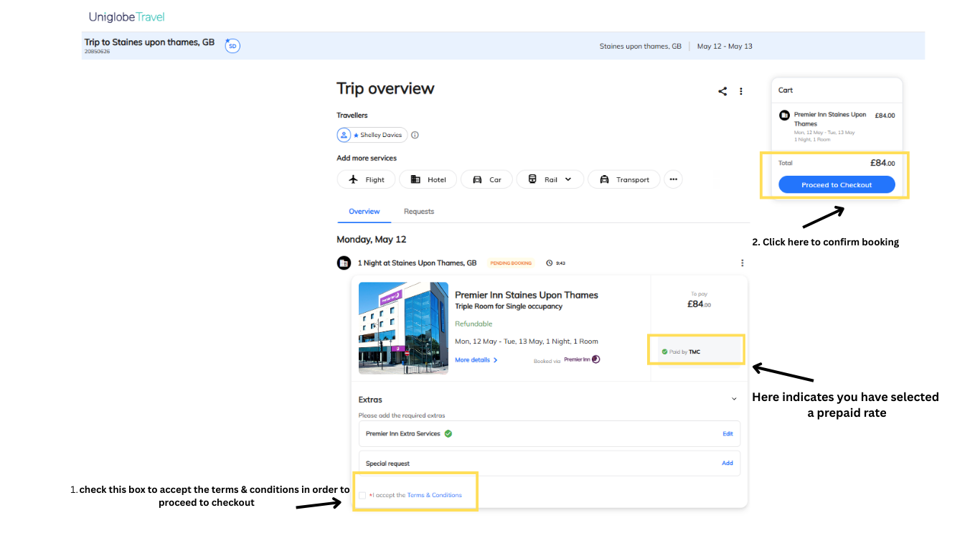Image resolution: width=980 pixels, height=551 pixels.
Task: Click the SD avatar badge in trip header
Action: pos(232,46)
